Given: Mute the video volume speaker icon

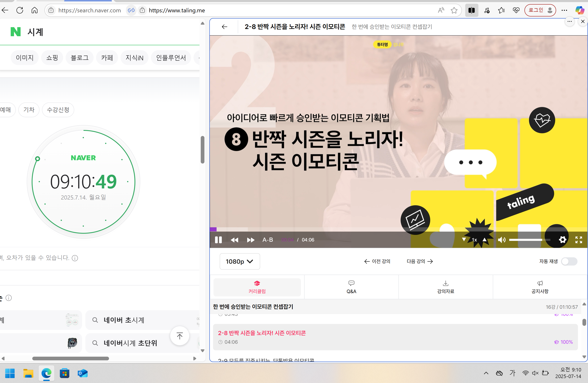Looking at the screenshot, I should point(502,240).
